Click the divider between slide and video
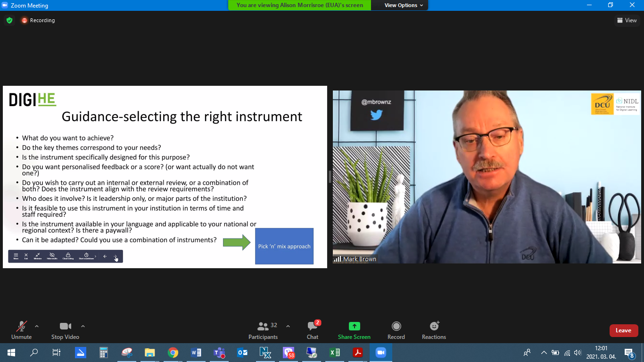 [330, 177]
